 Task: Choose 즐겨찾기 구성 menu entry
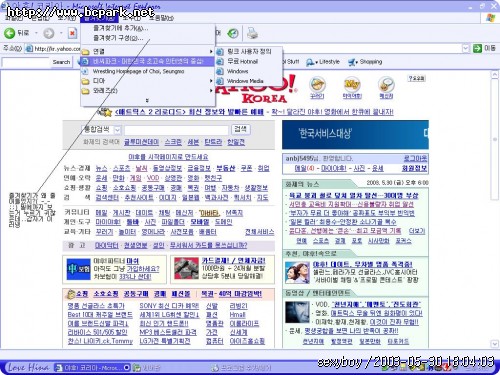pyautogui.click(x=118, y=38)
